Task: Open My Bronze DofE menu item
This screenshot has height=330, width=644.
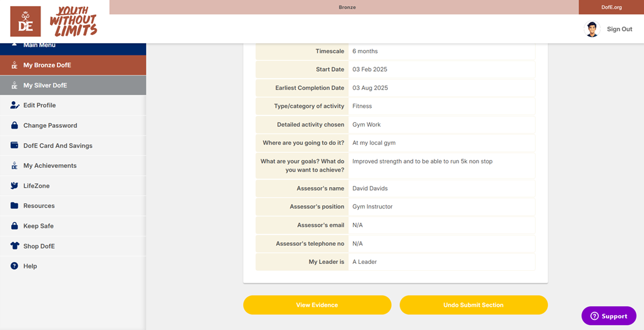Action: pyautogui.click(x=47, y=65)
